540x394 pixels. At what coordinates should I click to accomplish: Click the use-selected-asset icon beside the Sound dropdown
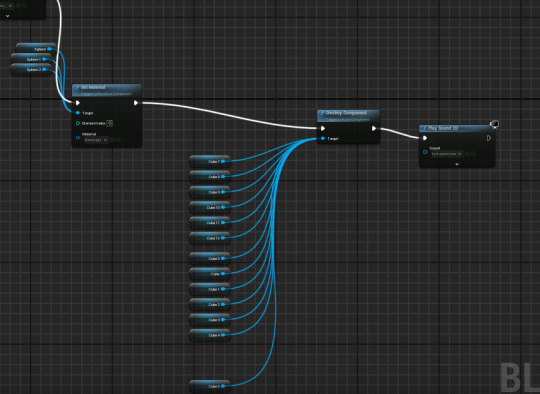pos(467,154)
